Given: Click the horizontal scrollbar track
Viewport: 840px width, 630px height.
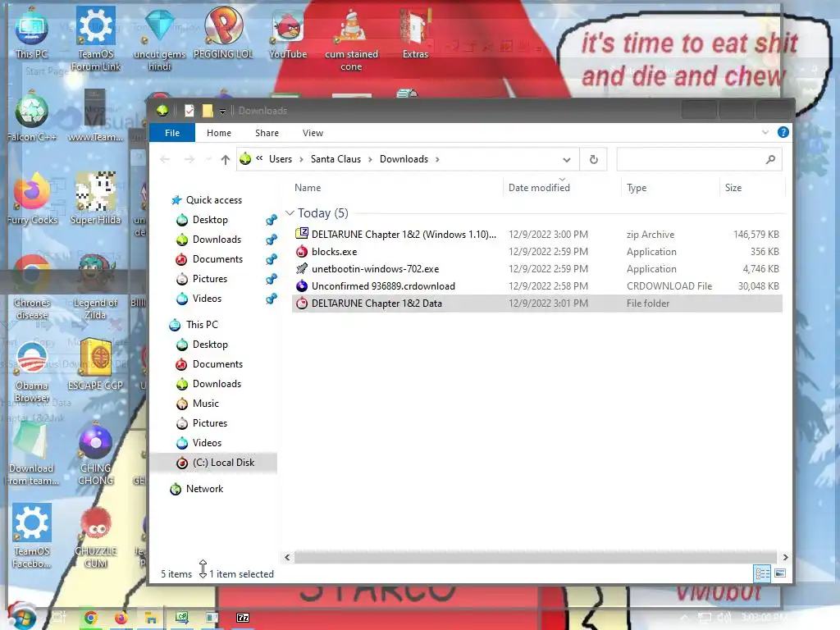Looking at the screenshot, I should click(x=536, y=557).
